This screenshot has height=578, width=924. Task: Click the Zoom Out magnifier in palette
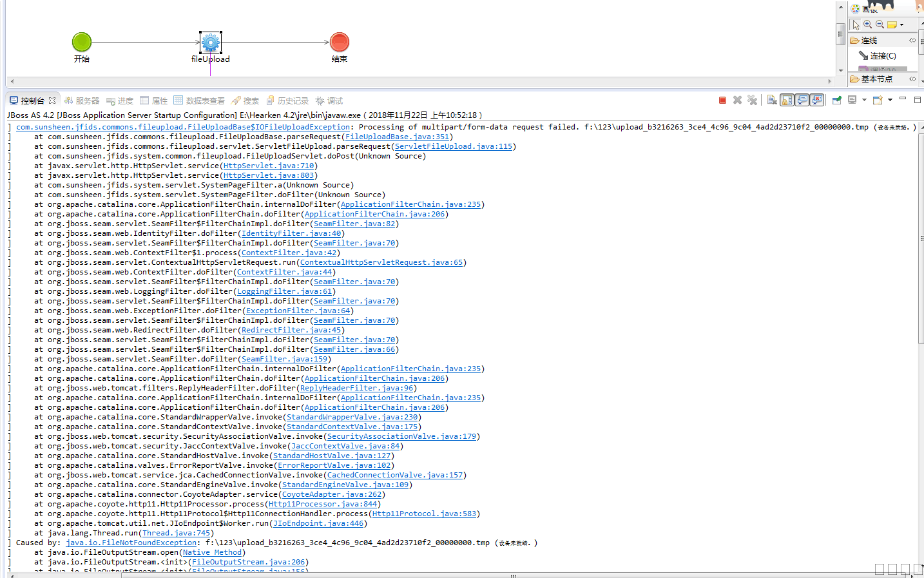pyautogui.click(x=880, y=24)
